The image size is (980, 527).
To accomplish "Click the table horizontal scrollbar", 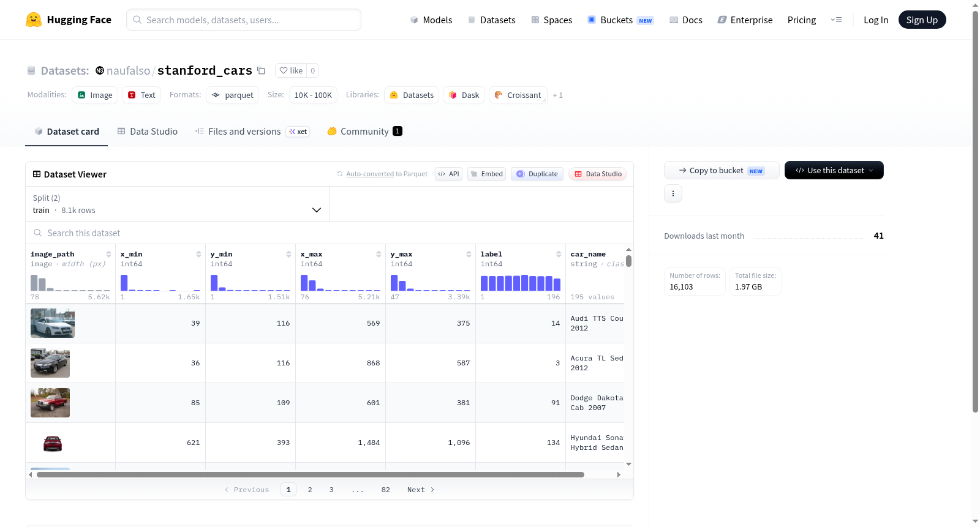I will pyautogui.click(x=311, y=474).
